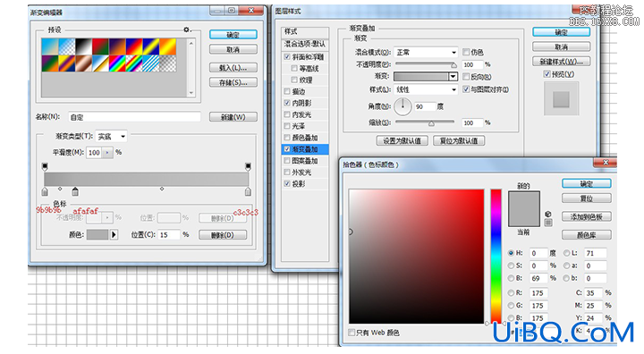Click 添加到色板 in color picker

[587, 216]
